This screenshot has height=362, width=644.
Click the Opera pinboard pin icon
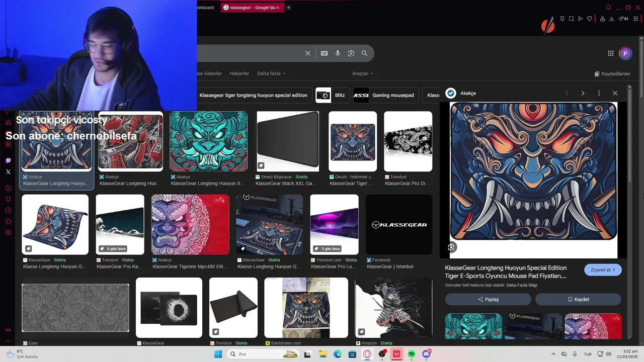pyautogui.click(x=562, y=19)
